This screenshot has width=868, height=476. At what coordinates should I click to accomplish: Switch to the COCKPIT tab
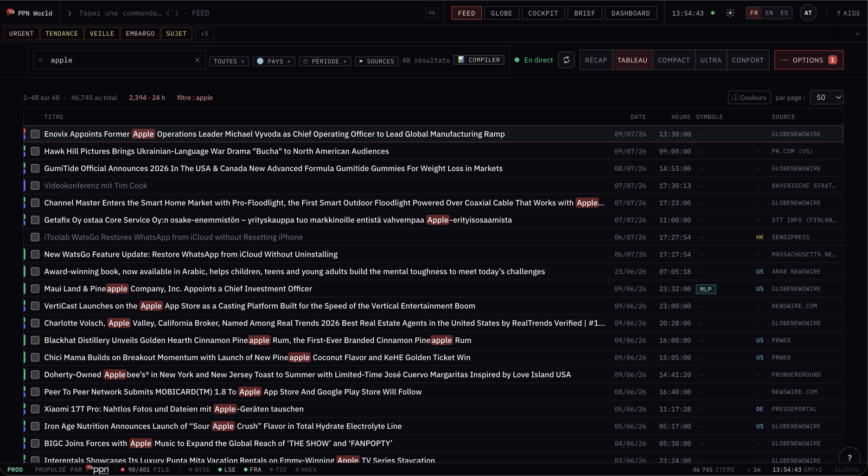(x=543, y=13)
